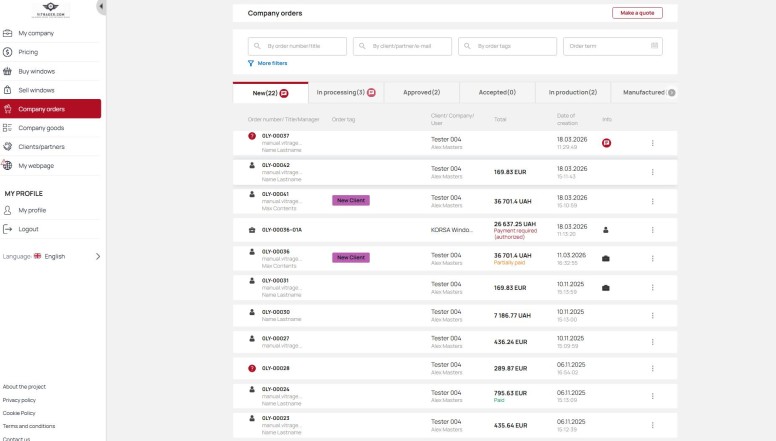Click the Make a quote button

[x=636, y=13]
